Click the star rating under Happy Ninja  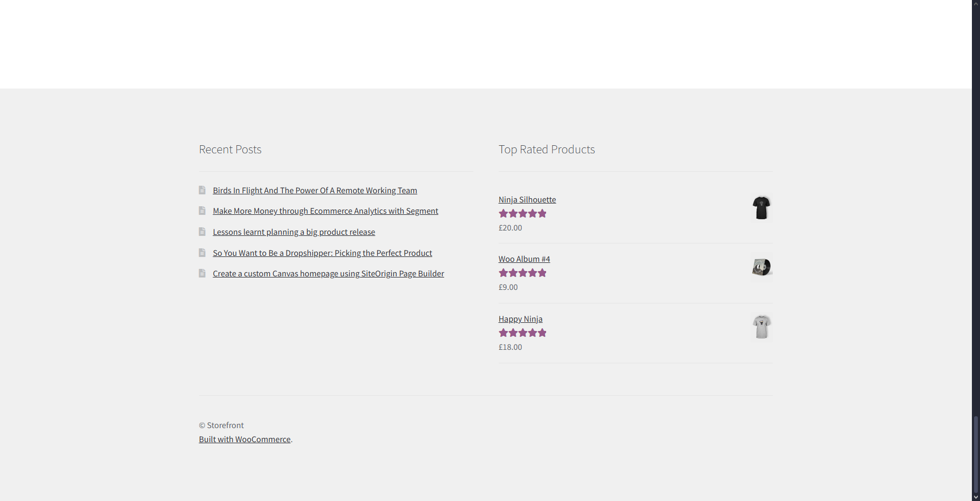click(522, 333)
